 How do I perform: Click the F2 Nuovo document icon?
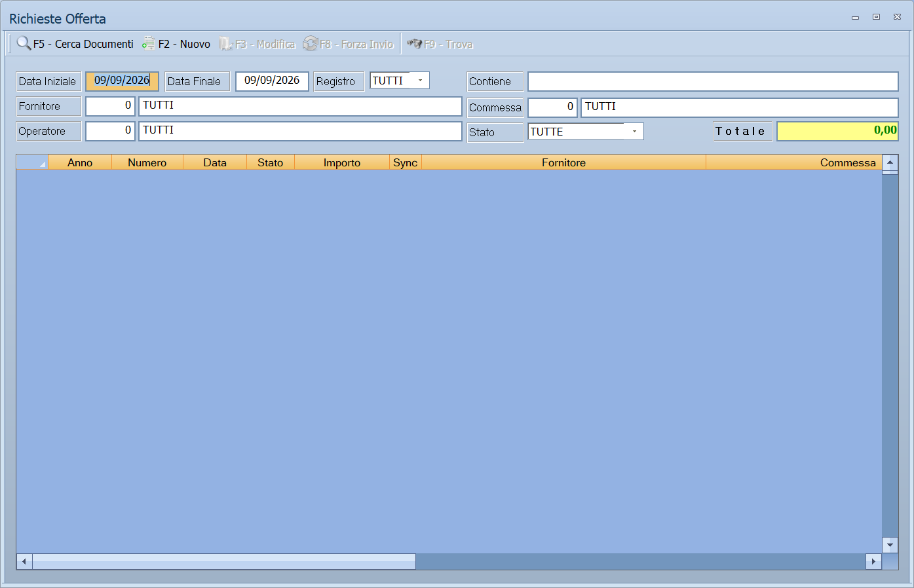pos(149,44)
